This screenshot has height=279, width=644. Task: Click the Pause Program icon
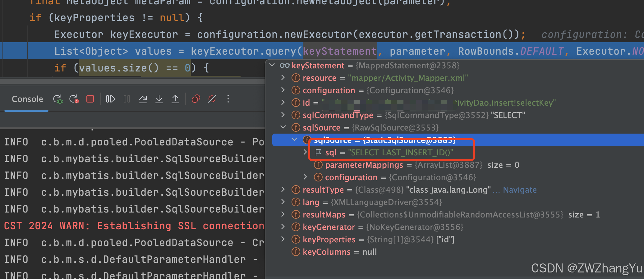pyautogui.click(x=127, y=99)
